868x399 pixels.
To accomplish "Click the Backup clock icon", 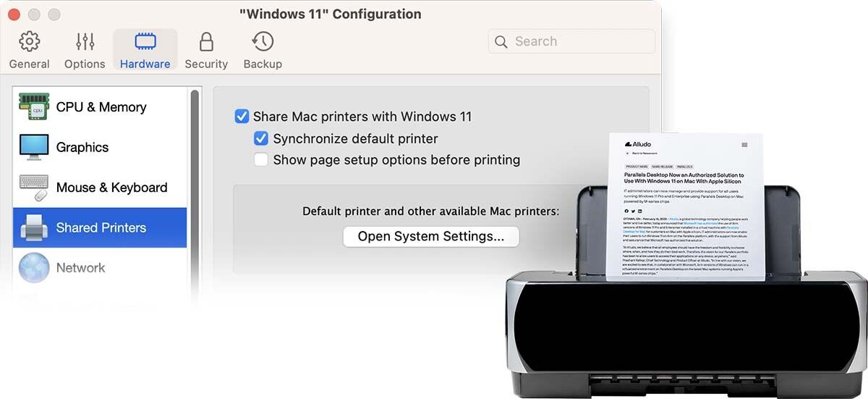I will click(x=263, y=41).
